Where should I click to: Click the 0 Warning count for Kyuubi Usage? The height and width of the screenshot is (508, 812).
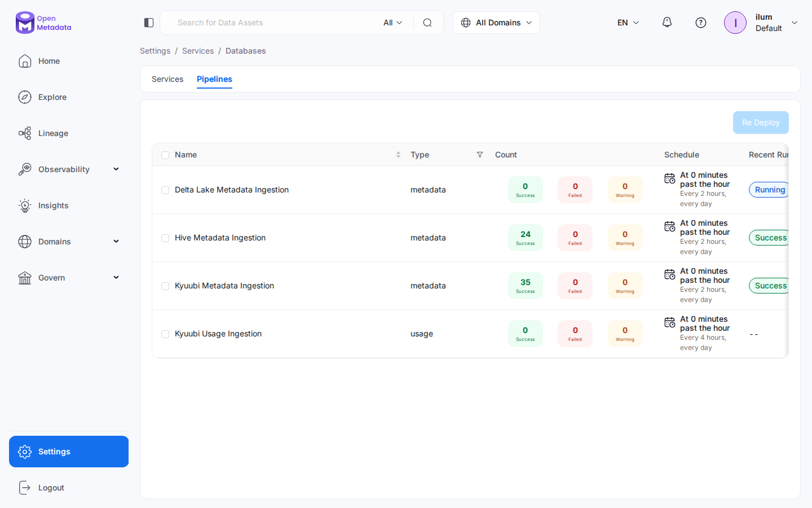click(x=625, y=334)
